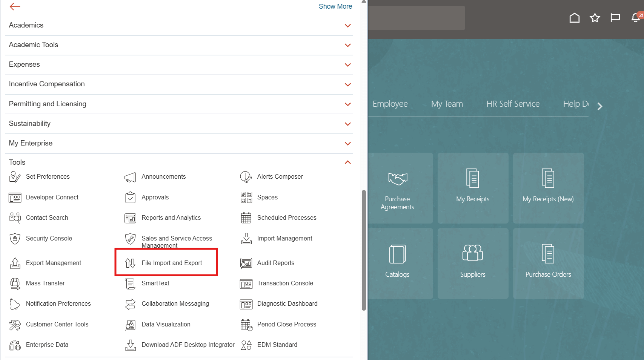This screenshot has height=360, width=644.
Task: Open the Watchlist flag icon
Action: pos(615,18)
